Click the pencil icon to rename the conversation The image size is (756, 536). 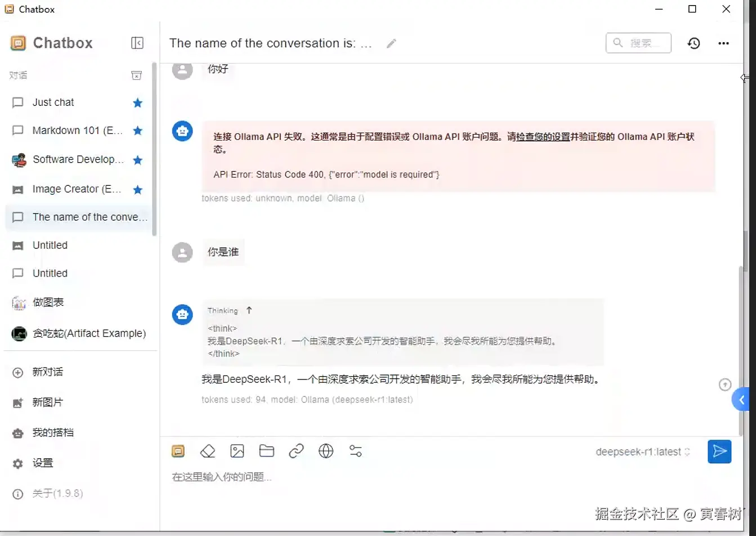(391, 43)
